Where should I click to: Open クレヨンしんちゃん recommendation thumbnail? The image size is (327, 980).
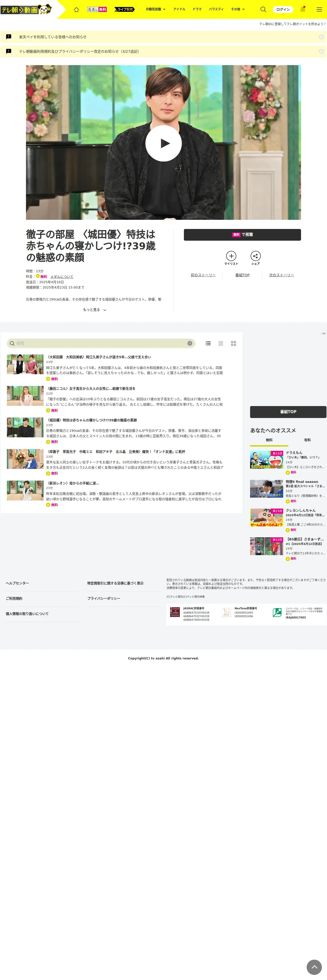266,517
